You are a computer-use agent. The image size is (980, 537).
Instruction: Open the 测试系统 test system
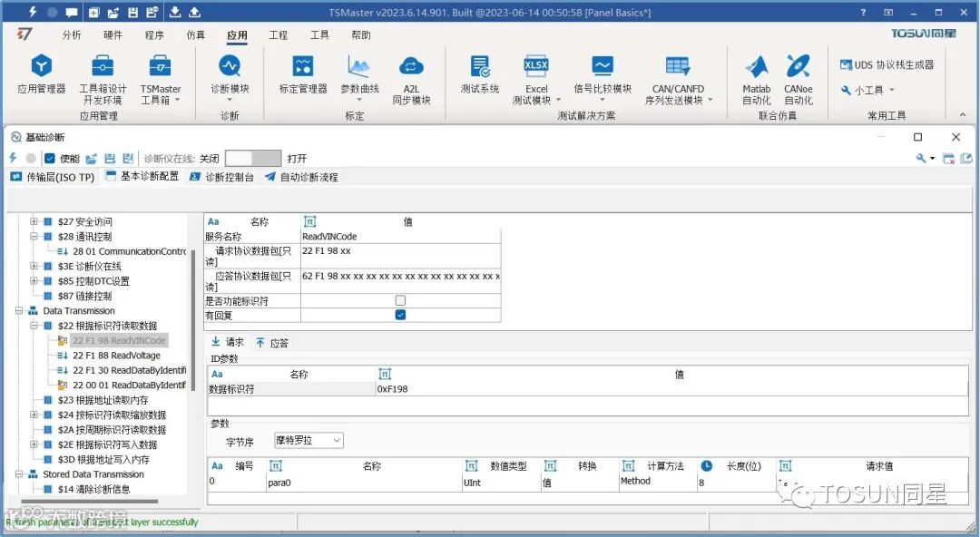pos(479,73)
